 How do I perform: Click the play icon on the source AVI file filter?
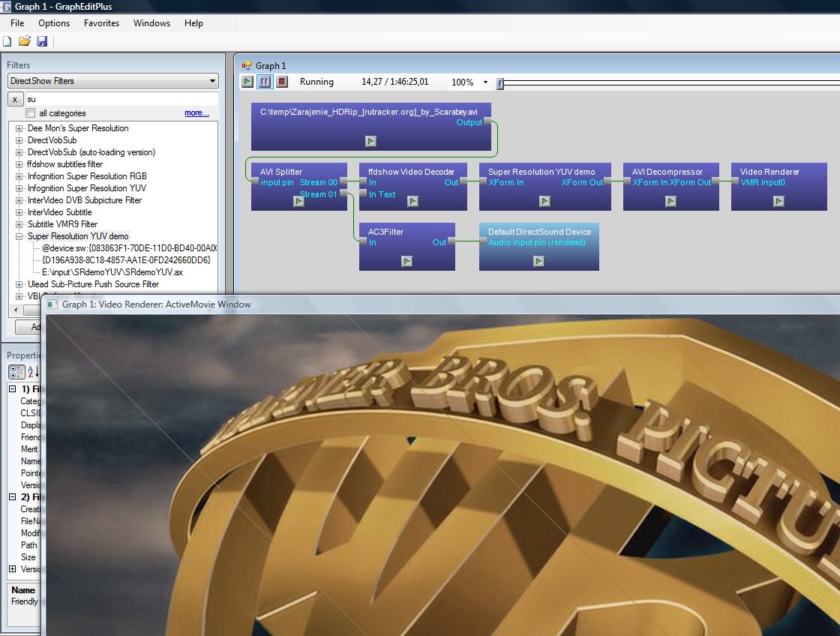[370, 141]
